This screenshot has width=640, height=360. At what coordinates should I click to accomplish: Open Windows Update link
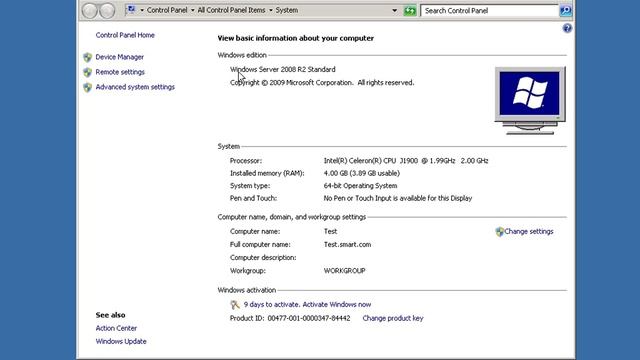point(121,342)
